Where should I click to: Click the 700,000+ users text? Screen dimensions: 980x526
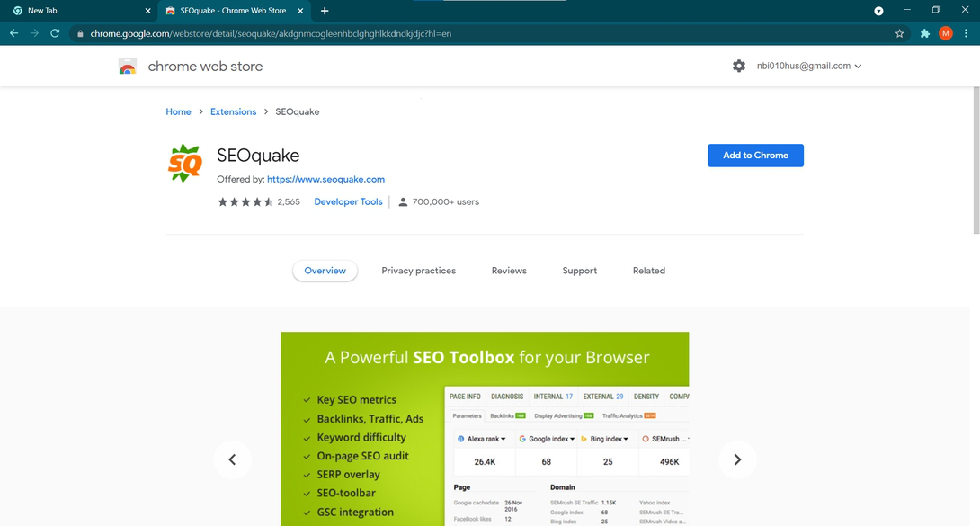pyautogui.click(x=446, y=201)
